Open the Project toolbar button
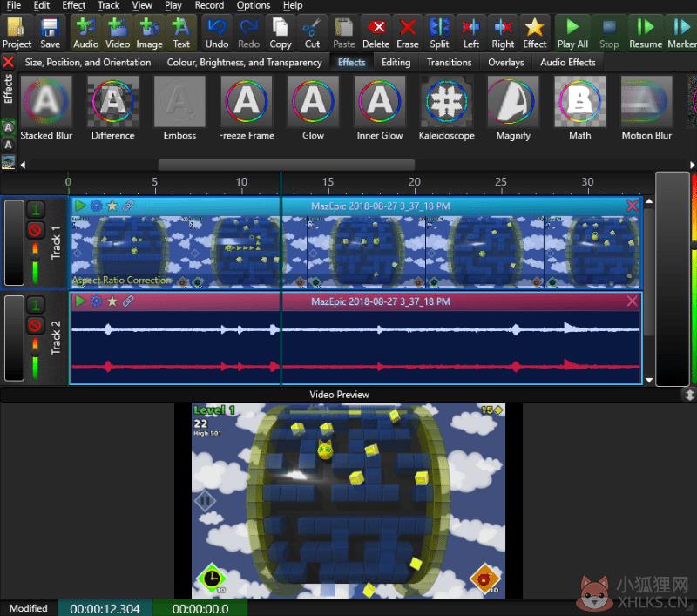Screen dimensions: 697x616 (x=17, y=33)
